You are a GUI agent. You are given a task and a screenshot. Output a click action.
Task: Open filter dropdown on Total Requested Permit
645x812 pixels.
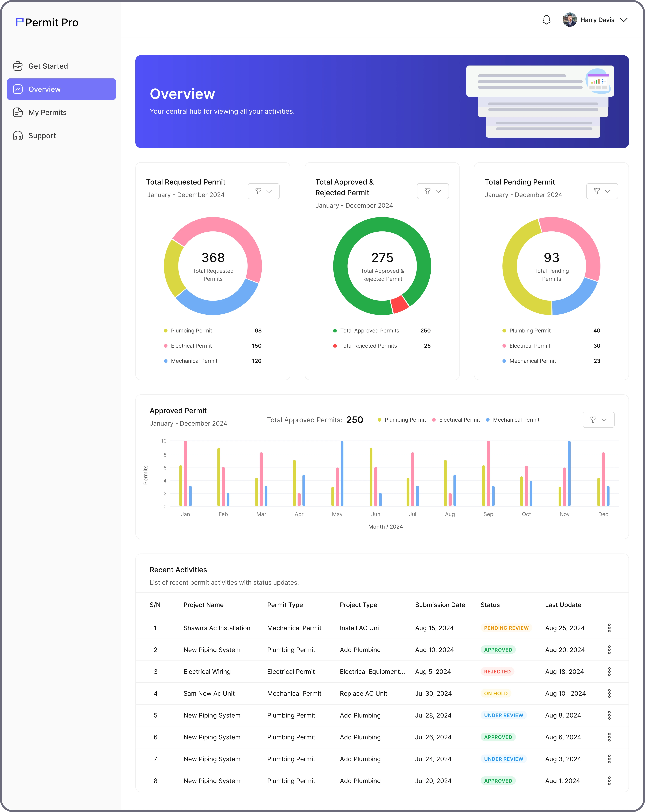264,191
